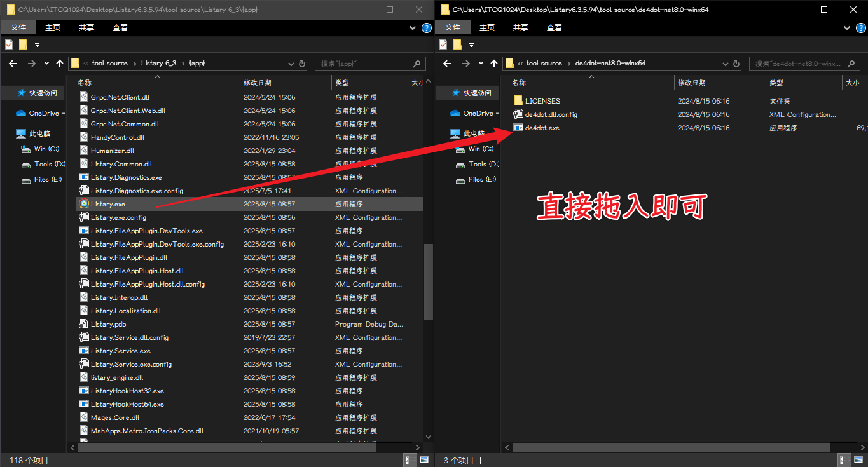Click Listary.Diagnostics.exe file icon
Viewport: 868px width, 467px height.
coord(83,177)
